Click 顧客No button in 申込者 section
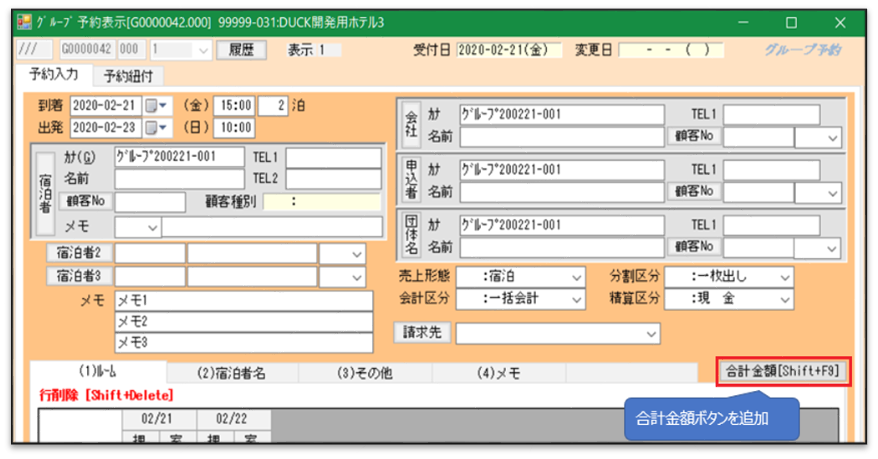 (x=694, y=191)
